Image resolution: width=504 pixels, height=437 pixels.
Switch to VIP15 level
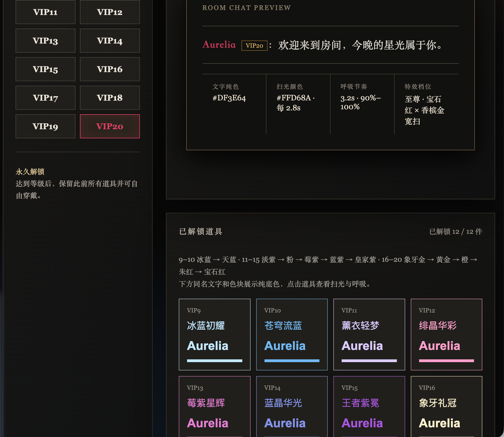tap(46, 69)
